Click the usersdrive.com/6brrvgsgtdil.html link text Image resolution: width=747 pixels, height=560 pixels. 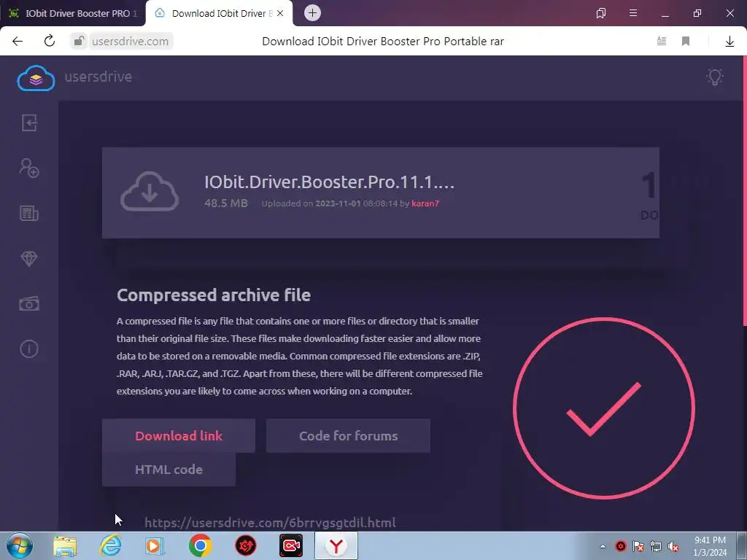(x=270, y=522)
